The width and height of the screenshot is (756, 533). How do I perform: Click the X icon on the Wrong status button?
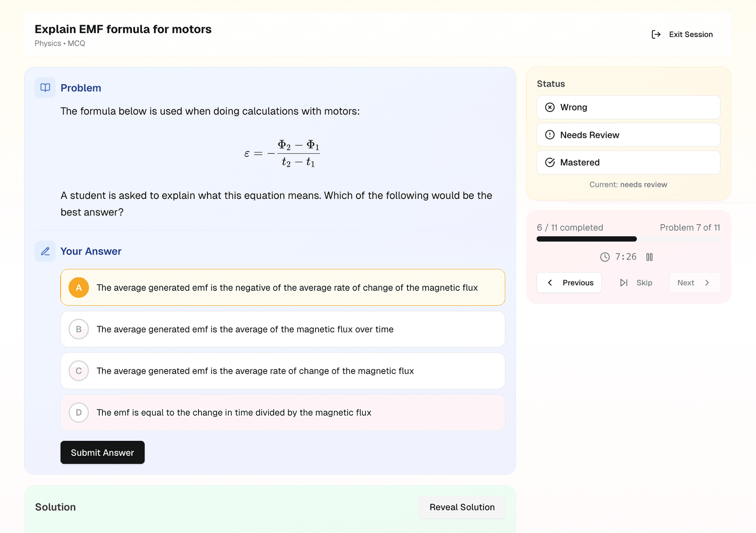click(550, 107)
